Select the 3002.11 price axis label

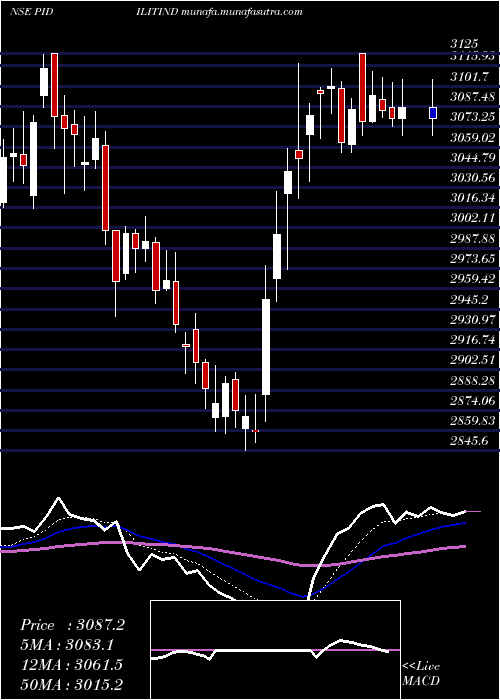coord(472,218)
